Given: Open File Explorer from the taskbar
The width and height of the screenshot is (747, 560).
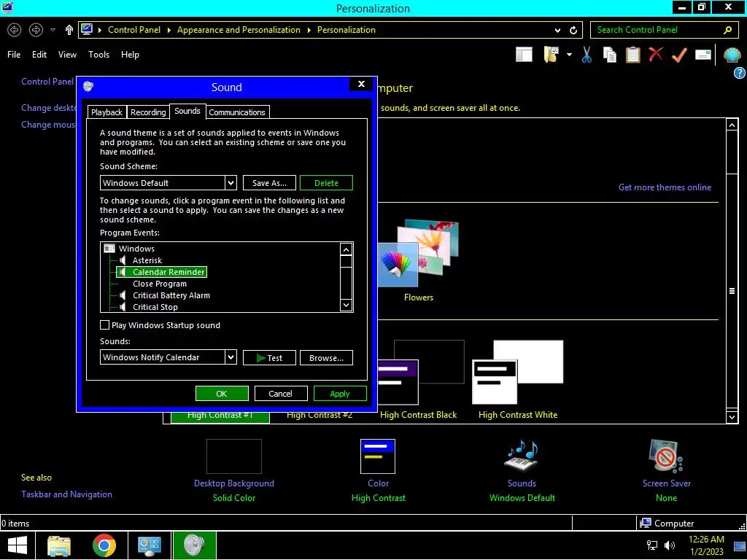Looking at the screenshot, I should point(59,545).
